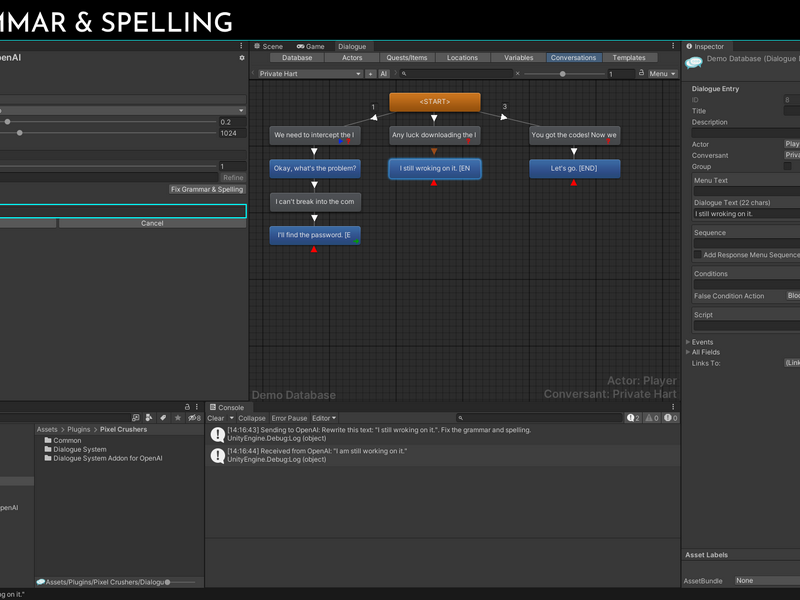This screenshot has width=800, height=600.
Task: Switch to the Game tab
Action: click(x=310, y=46)
